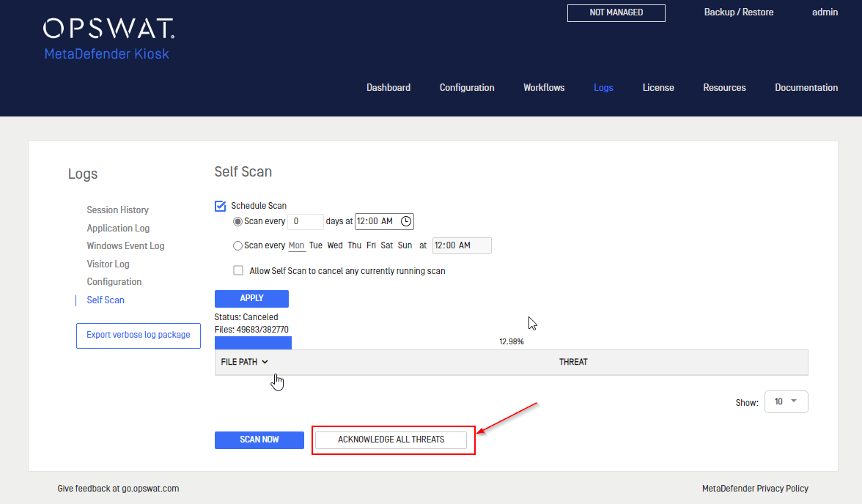
Task: Select the weekly Scan every radio button
Action: (237, 245)
